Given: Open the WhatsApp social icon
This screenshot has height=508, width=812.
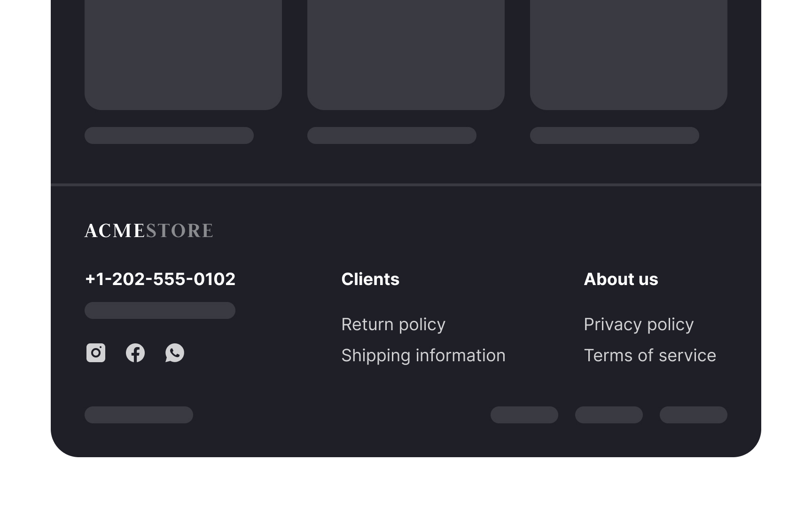Looking at the screenshot, I should click(174, 353).
